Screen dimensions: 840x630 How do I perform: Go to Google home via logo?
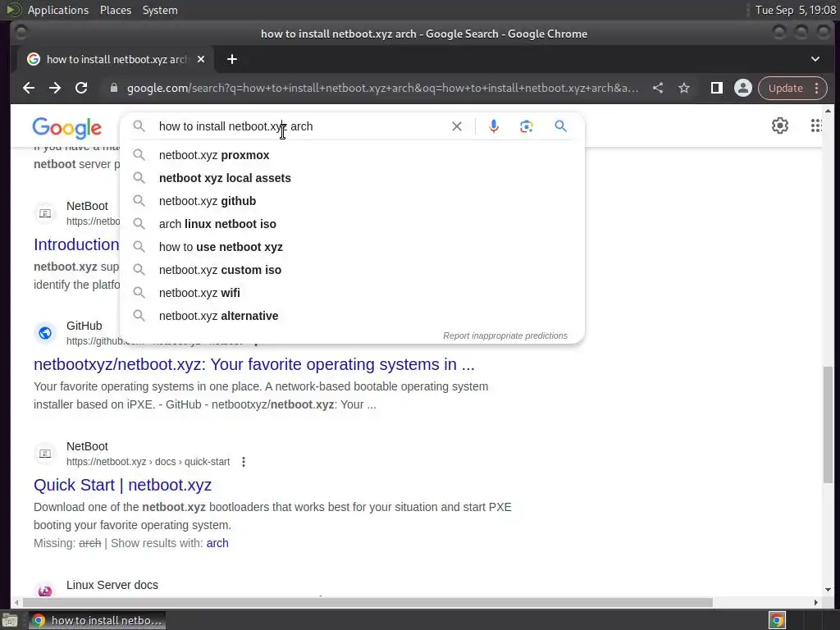coord(67,127)
